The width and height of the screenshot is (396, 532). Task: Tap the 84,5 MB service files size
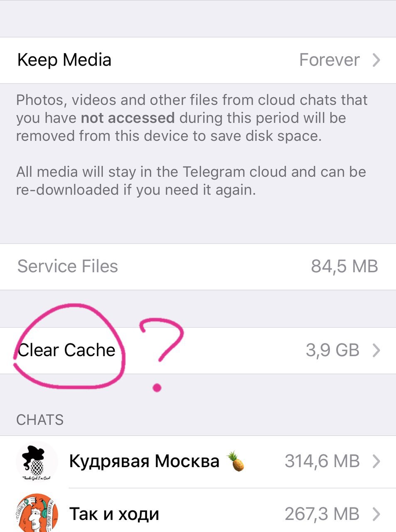point(344,266)
